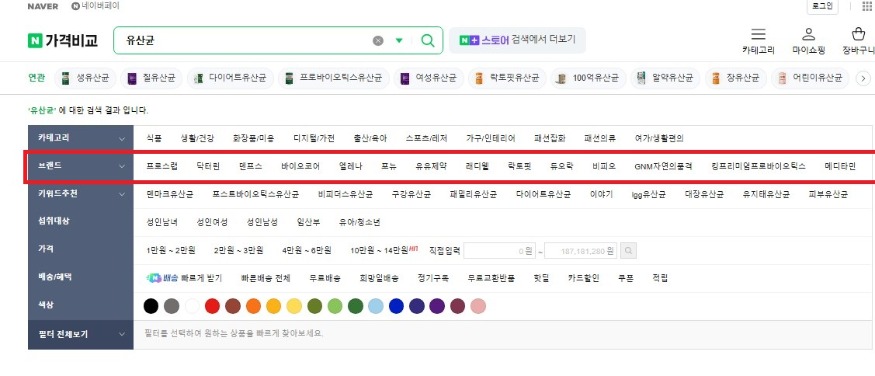Select brand GNM자연의품격
Image resolution: width=875 pixels, height=376 pixels.
[x=664, y=166]
